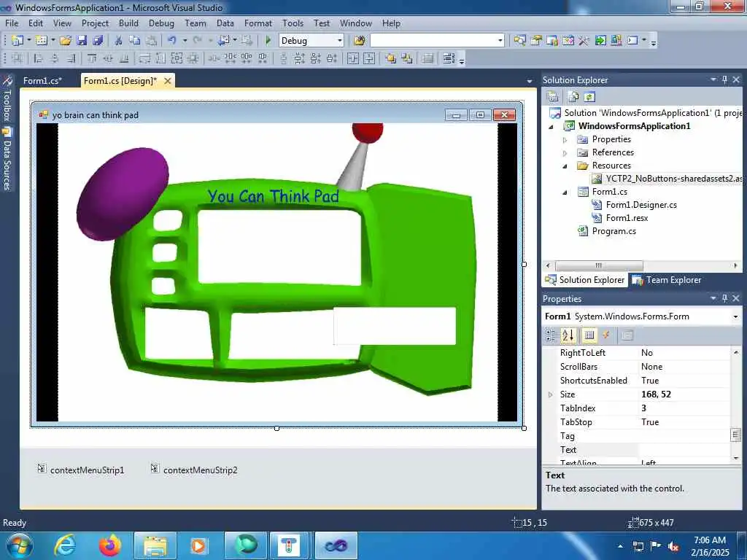Open the Windows Start button

(20, 545)
